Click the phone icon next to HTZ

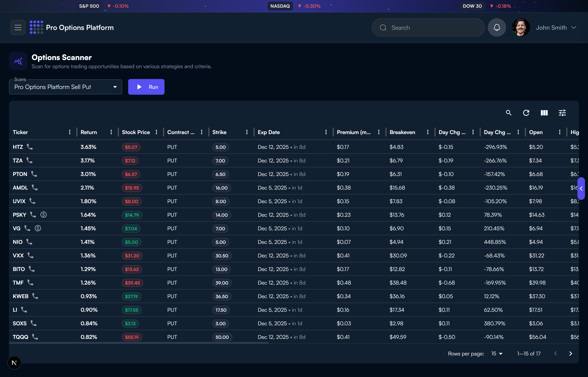[x=30, y=147]
